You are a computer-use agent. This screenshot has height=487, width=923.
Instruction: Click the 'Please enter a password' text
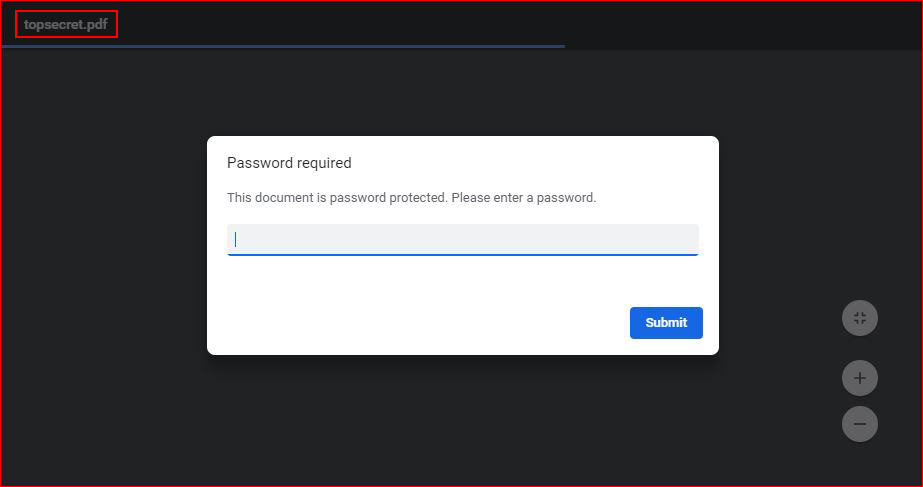coord(524,198)
